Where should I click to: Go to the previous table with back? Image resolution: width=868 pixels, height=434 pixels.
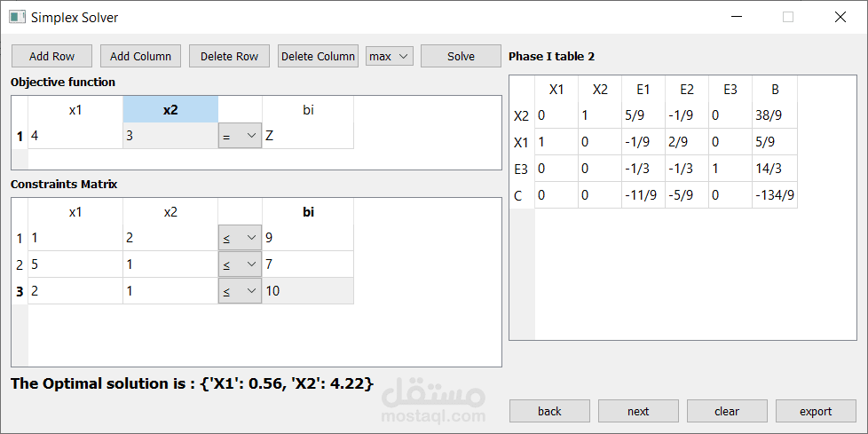(549, 411)
